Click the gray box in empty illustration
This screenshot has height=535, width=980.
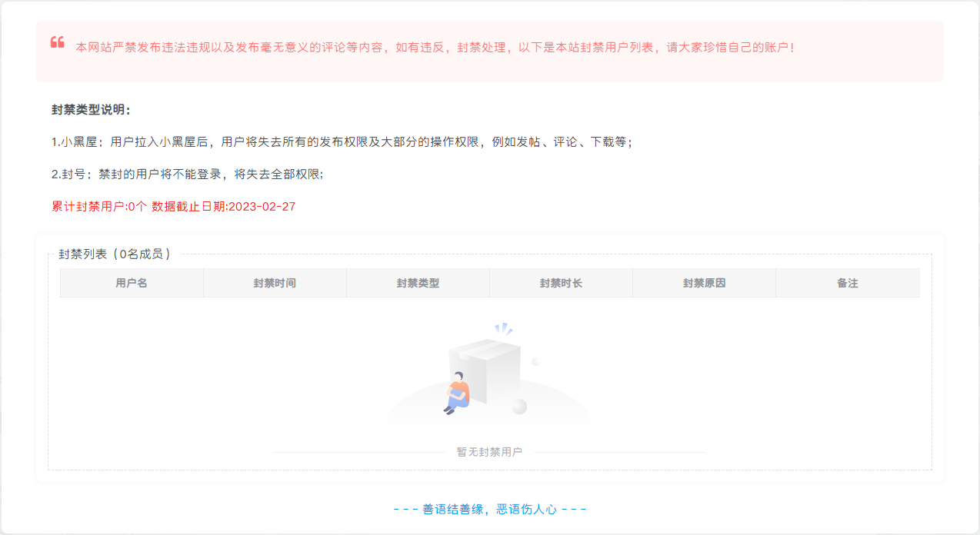486,367
